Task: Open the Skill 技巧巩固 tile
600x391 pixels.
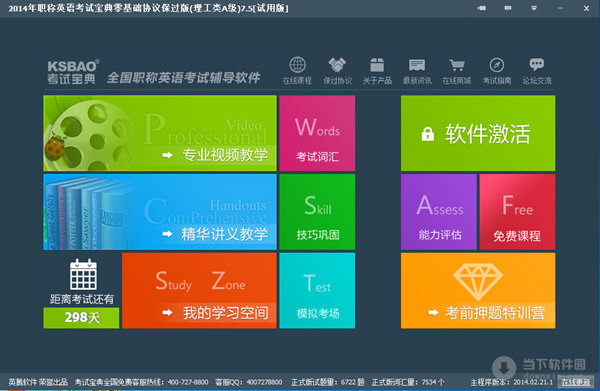Action: coord(317,212)
